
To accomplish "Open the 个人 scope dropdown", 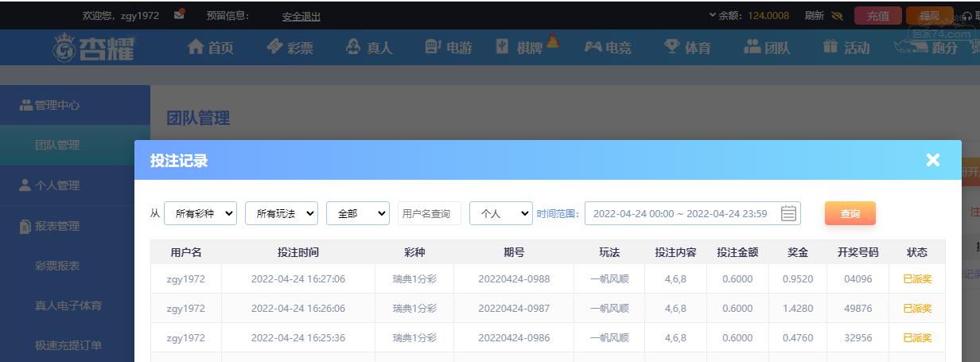I will click(501, 213).
